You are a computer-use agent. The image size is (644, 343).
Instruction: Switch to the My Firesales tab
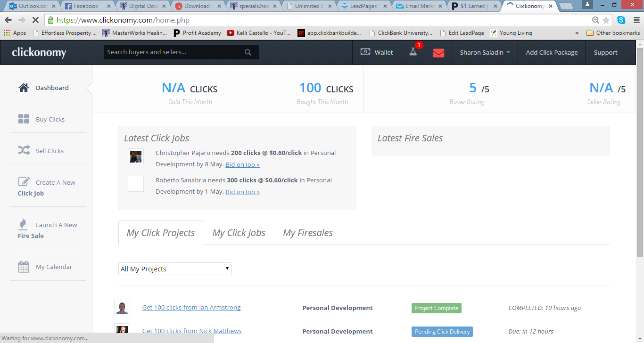tap(308, 233)
